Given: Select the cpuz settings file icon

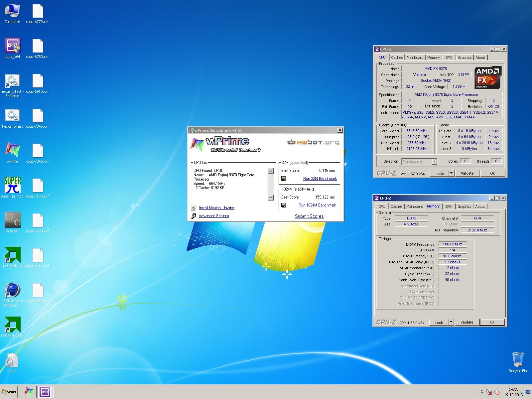Looking at the screenshot, I should pyautogui.click(x=12, y=363).
